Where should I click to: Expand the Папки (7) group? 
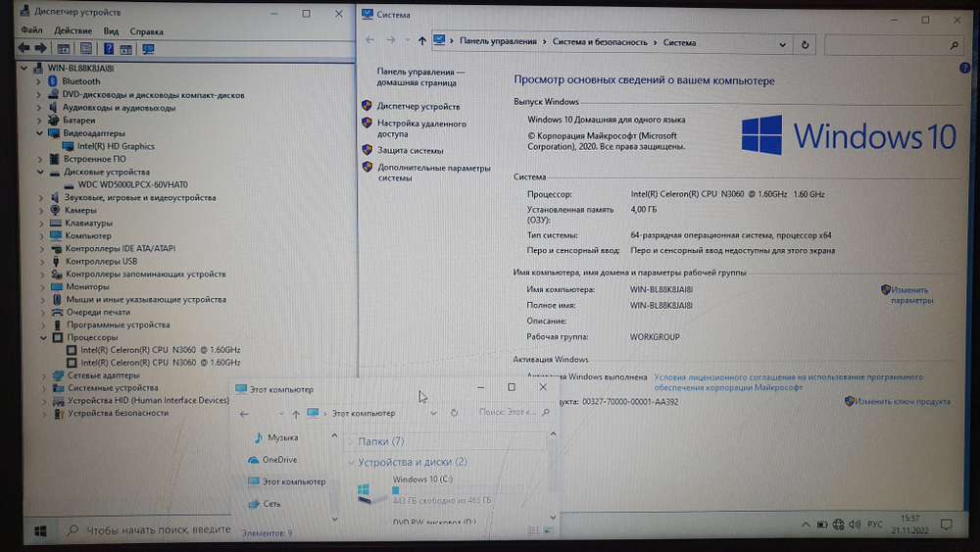pos(351,441)
